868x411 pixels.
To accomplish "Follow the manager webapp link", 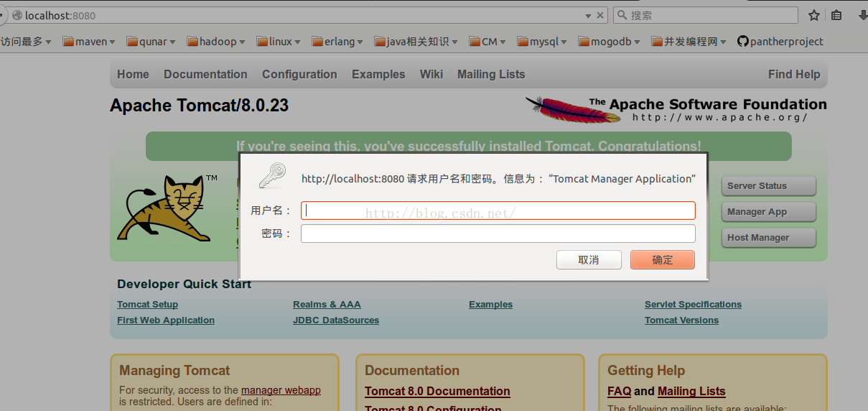I will click(x=281, y=391).
